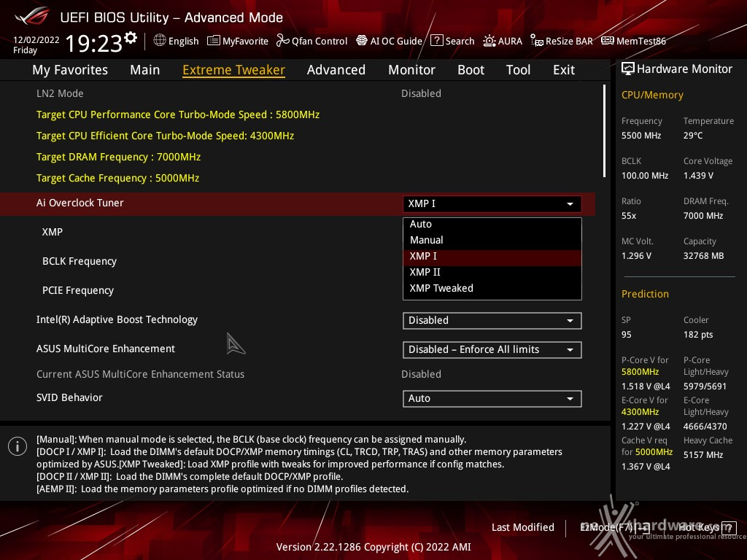Click the Search question mark icon
The width and height of the screenshot is (747, 560).
[436, 41]
